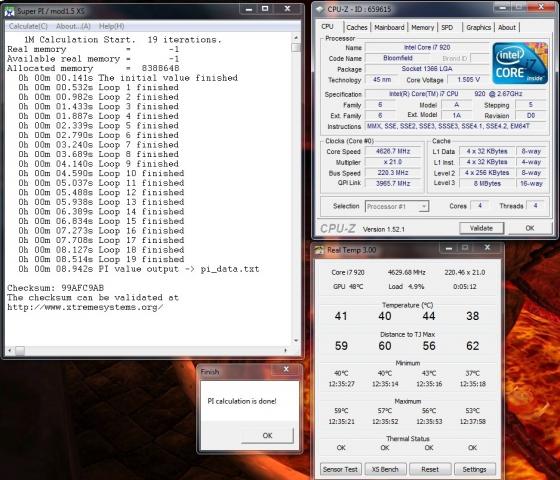
Task: Switch to the Caches tab in CPU-Z
Action: point(356,28)
